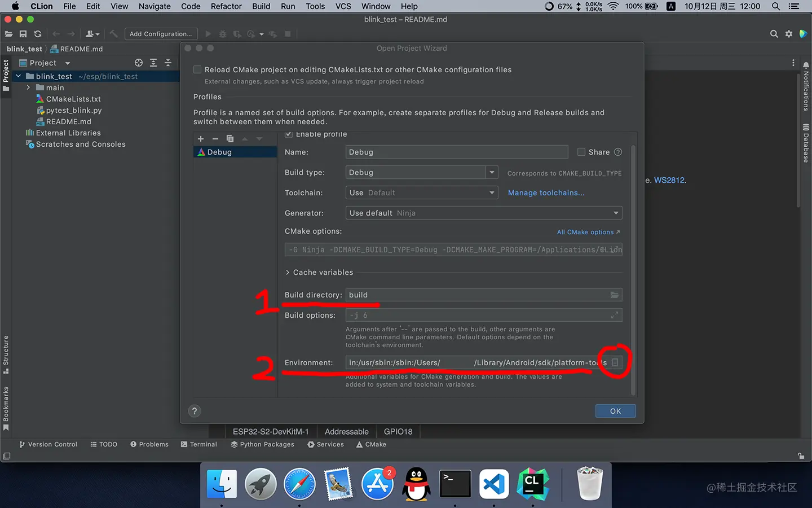Open the VCS menu
812x508 pixels.
(x=343, y=6)
